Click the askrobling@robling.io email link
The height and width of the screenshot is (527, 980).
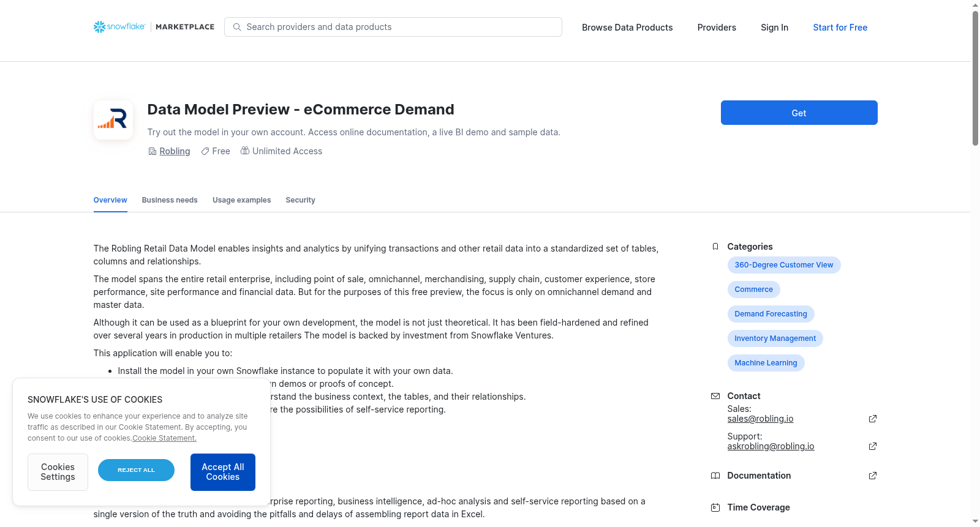(x=771, y=446)
